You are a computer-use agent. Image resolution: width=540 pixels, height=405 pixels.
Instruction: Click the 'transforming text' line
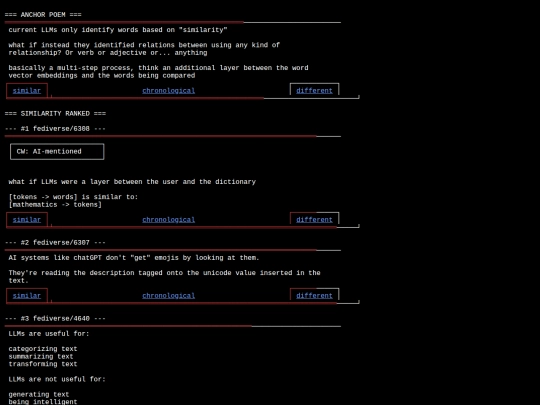43,364
